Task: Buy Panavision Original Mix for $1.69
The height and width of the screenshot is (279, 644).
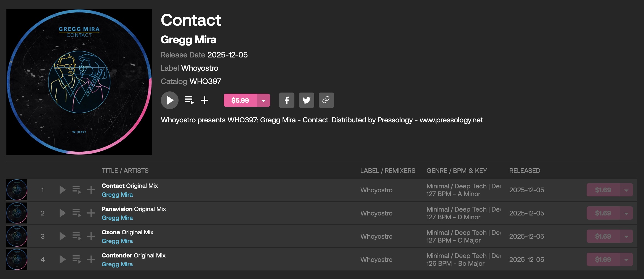Action: (603, 213)
